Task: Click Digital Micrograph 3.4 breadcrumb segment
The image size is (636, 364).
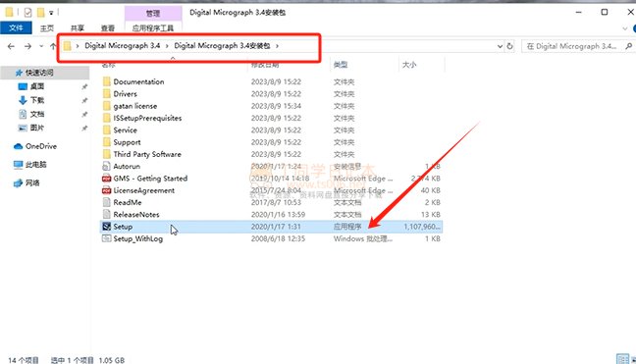Action: (122, 46)
